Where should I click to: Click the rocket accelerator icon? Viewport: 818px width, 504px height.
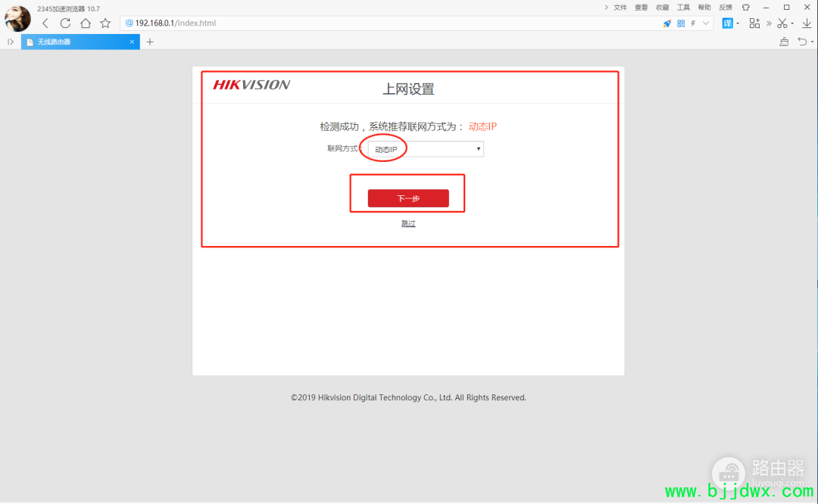coord(667,23)
